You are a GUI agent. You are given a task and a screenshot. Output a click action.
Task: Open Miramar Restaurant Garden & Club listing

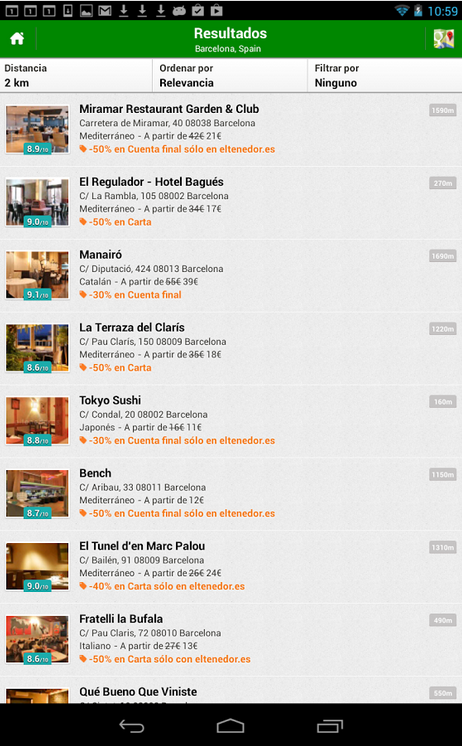point(231,129)
